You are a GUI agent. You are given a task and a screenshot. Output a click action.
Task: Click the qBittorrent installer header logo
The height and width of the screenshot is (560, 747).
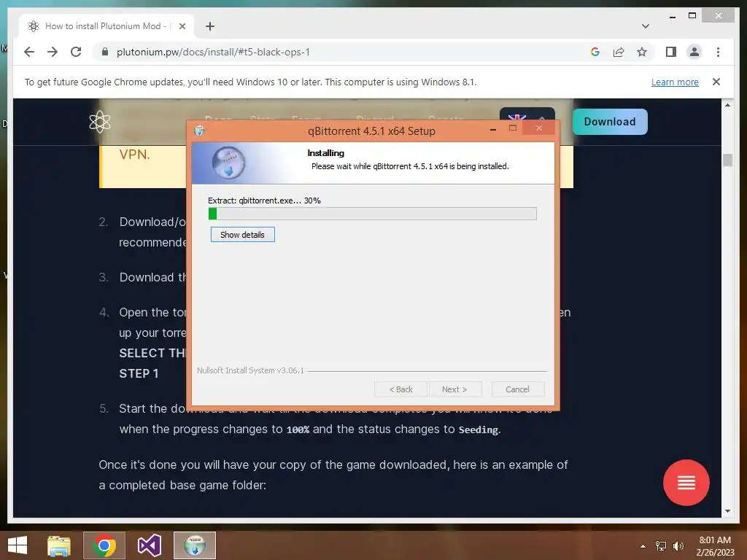228,163
